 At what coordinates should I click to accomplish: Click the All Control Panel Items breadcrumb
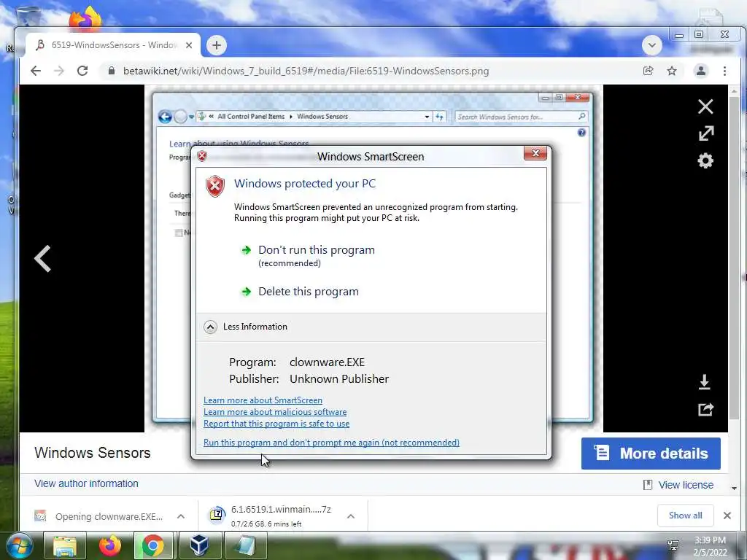251,117
